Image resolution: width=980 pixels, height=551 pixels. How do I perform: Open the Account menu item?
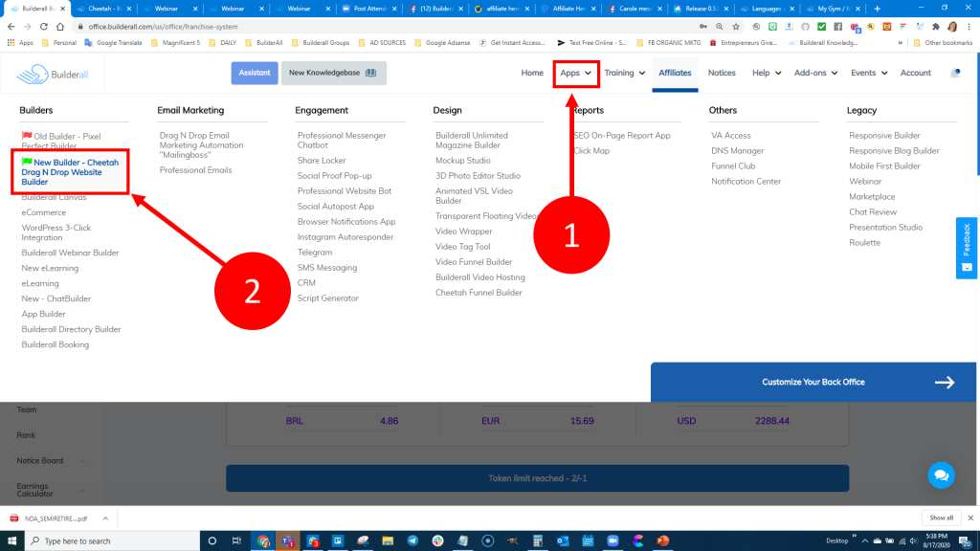915,73
